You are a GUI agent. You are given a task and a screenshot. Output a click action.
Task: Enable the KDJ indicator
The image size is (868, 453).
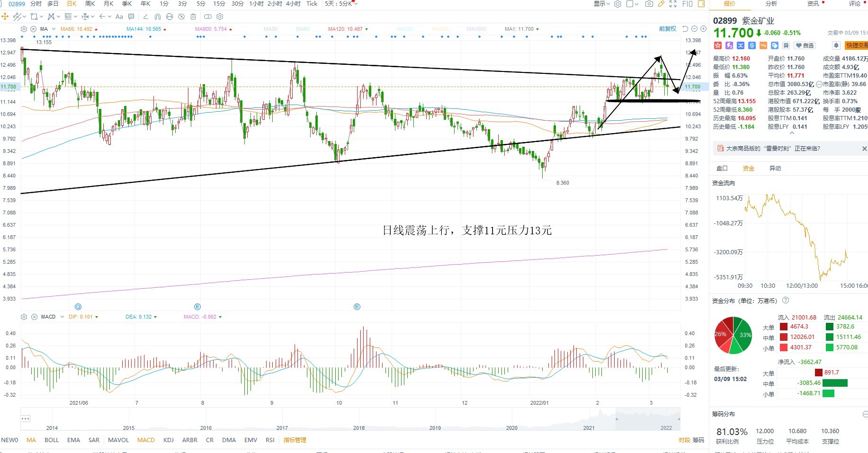(169, 440)
